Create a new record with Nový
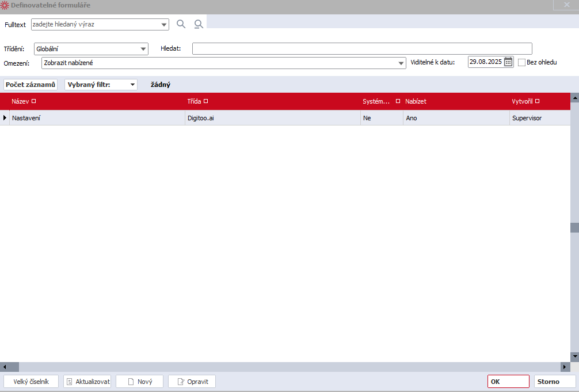Image resolution: width=579 pixels, height=392 pixels. coord(140,382)
